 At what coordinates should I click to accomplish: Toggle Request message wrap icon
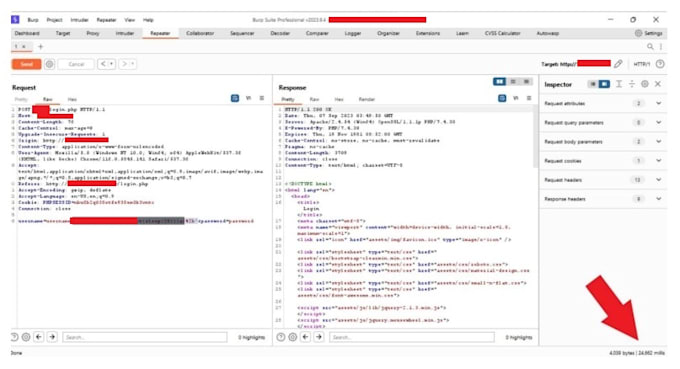pos(235,98)
